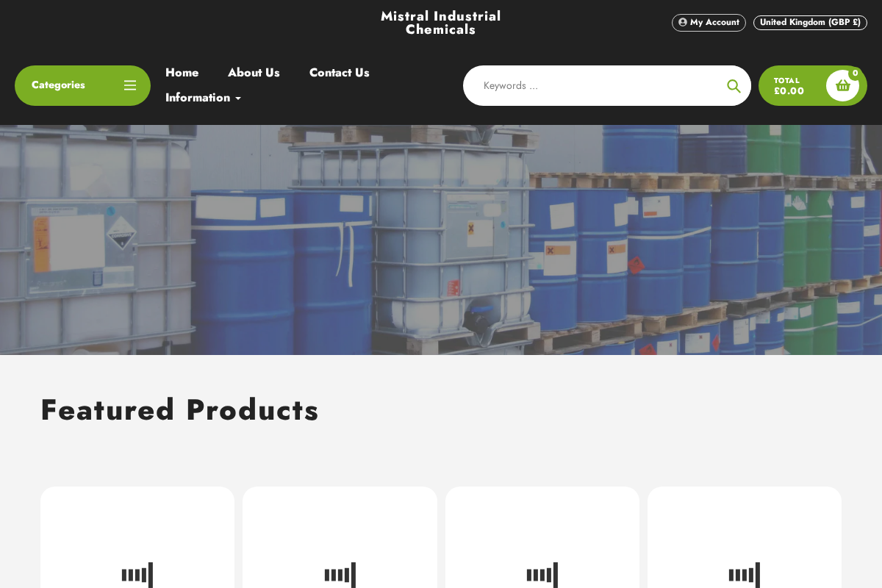This screenshot has height=588, width=882.
Task: Go to the Home menu item
Action: pyautogui.click(x=182, y=73)
